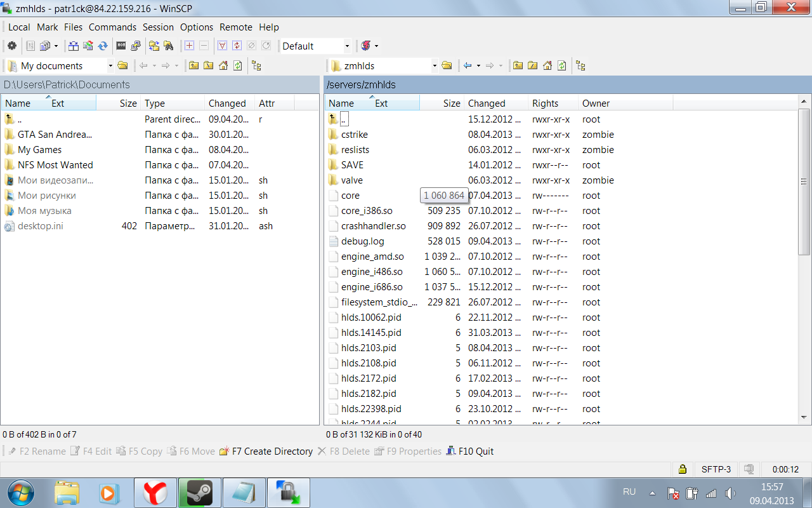Click the Invert Selection toolbar icon
812x508 pixels.
tap(237, 46)
